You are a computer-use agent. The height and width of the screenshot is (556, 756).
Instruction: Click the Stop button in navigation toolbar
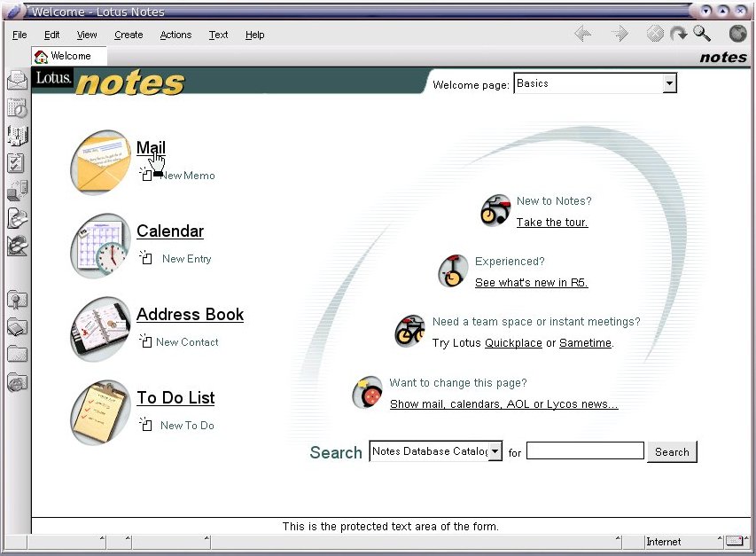[x=655, y=34]
